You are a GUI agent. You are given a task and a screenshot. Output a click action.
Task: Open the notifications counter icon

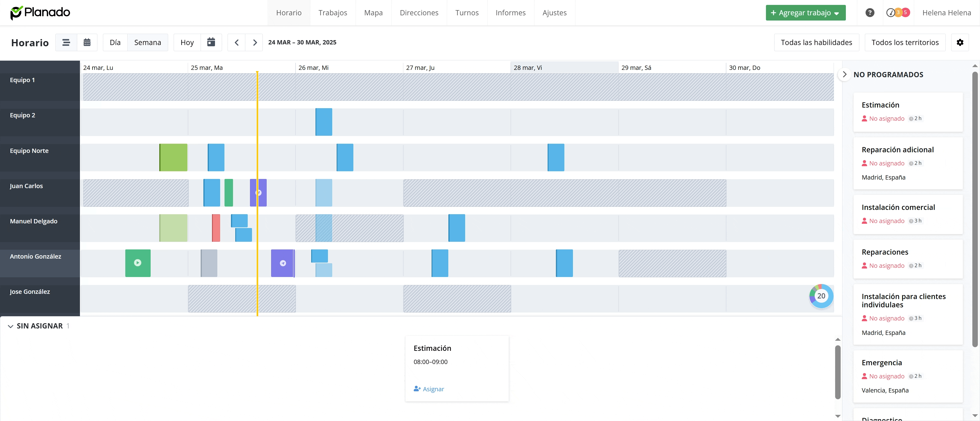pyautogui.click(x=898, y=13)
